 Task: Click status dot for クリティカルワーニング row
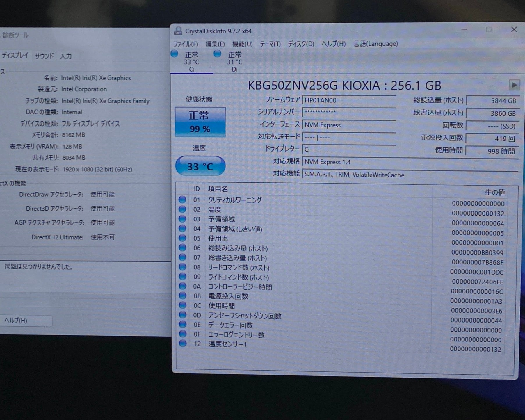(182, 200)
